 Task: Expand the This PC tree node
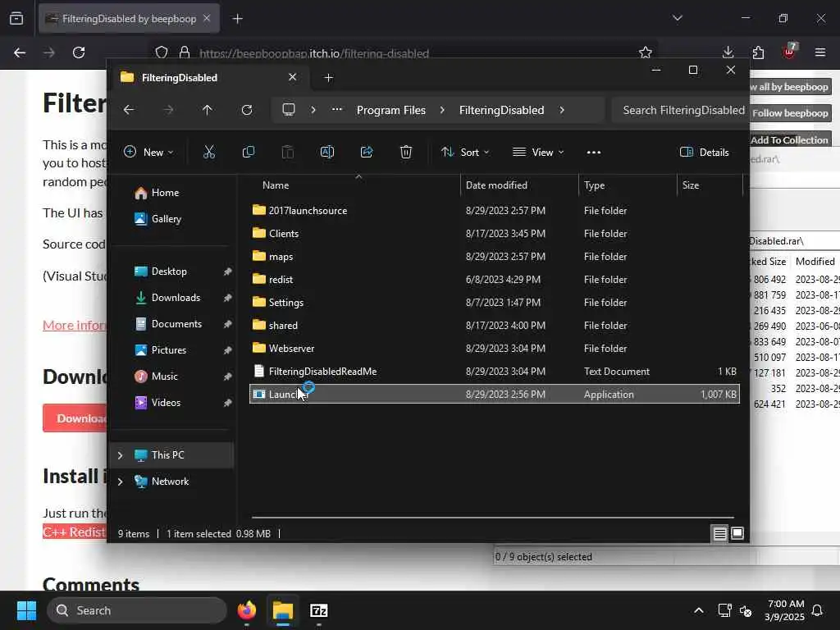click(120, 455)
